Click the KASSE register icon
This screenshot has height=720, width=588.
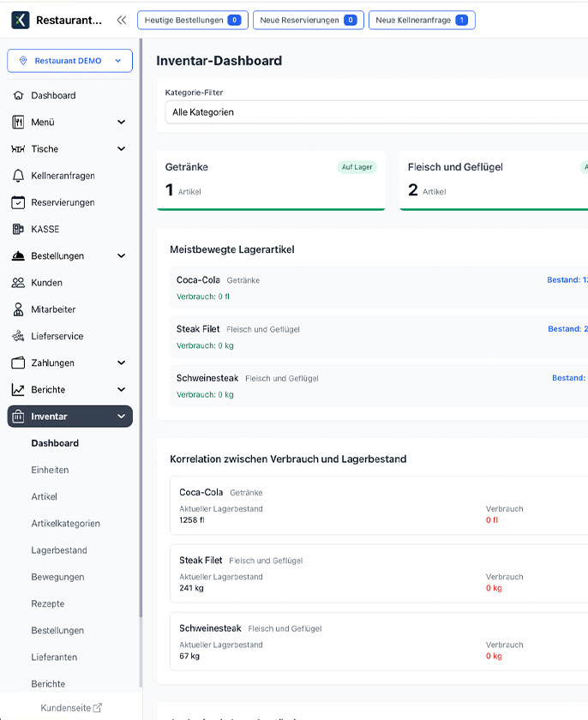(x=18, y=229)
